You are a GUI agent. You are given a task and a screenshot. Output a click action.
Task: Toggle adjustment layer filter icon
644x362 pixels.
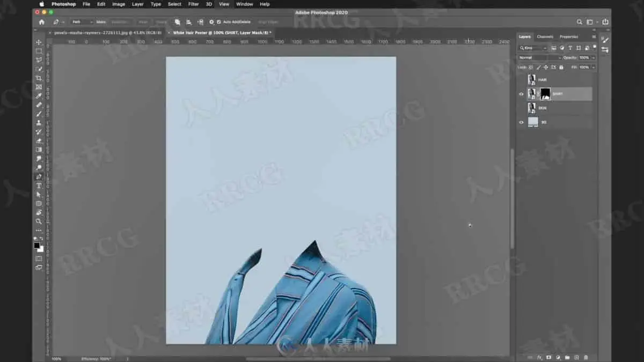click(561, 48)
